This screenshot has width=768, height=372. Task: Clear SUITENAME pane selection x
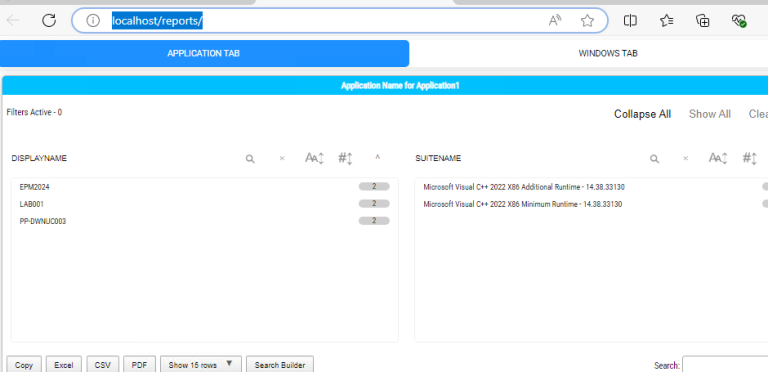pos(686,158)
